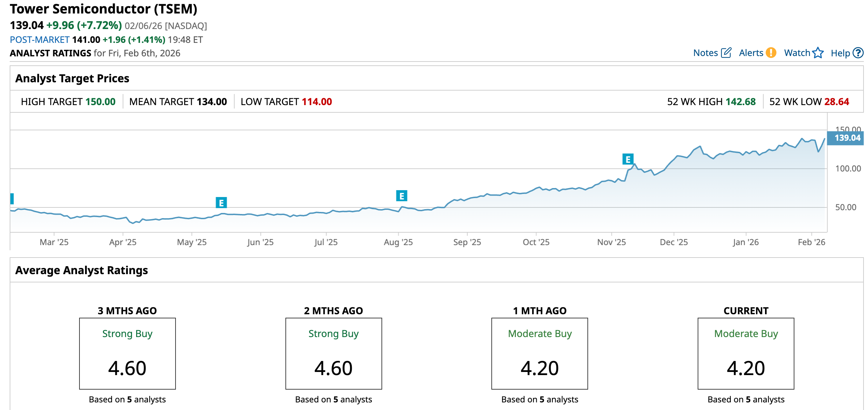Click the Help question mark icon

pos(858,53)
